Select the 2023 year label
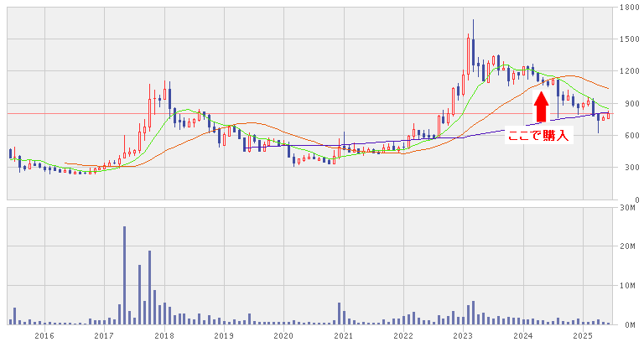The height and width of the screenshot is (342, 644). pyautogui.click(x=463, y=335)
